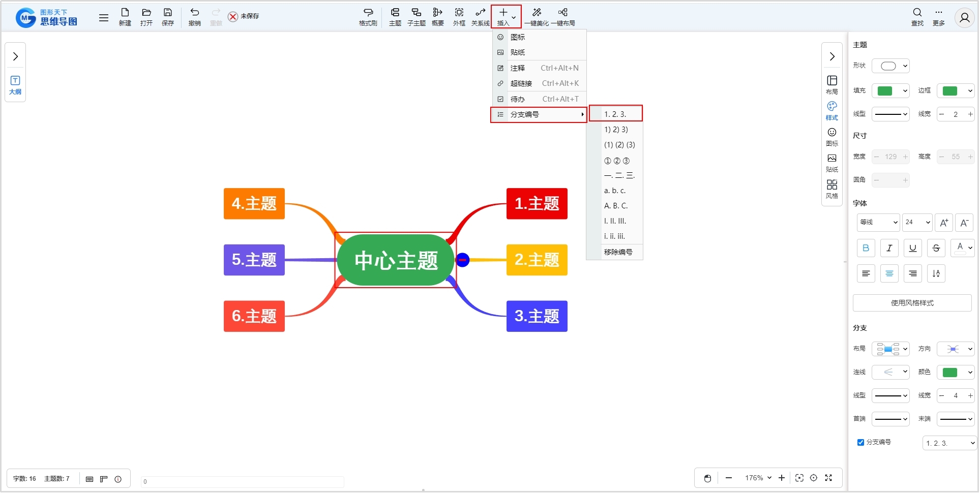Image resolution: width=980 pixels, height=494 pixels.
Task: Zoom out with the minus button
Action: point(729,478)
